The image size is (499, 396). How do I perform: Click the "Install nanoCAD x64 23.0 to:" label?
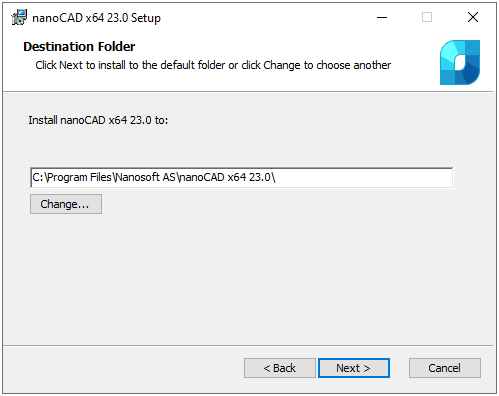coord(98,120)
